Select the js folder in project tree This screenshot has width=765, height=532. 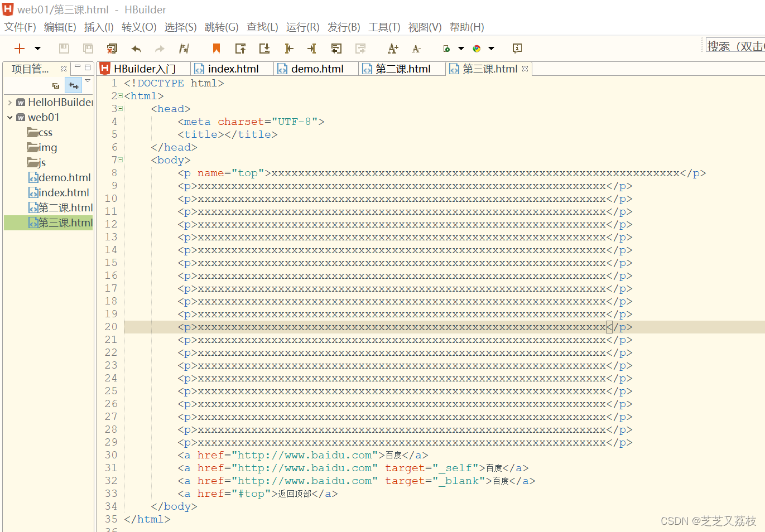[x=37, y=163]
